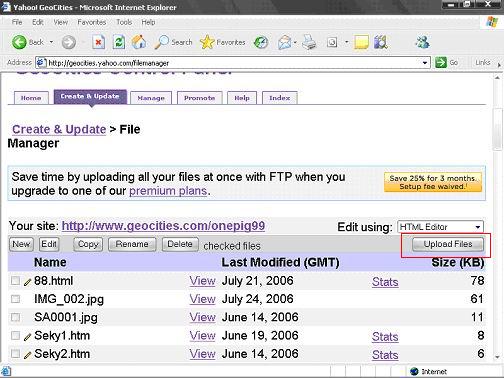Screen dimensions: 504x378
Task: Click the pencil icon beside Seky1.htm
Action: (28, 337)
